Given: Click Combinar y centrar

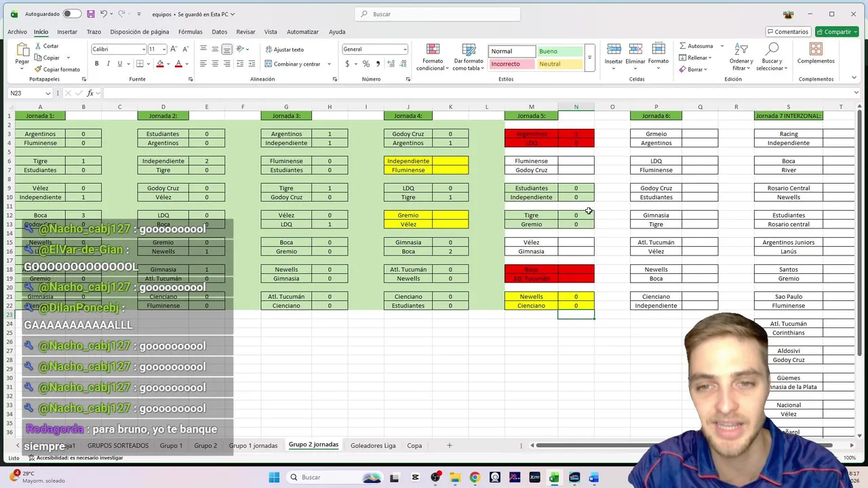Looking at the screenshot, I should [x=292, y=64].
